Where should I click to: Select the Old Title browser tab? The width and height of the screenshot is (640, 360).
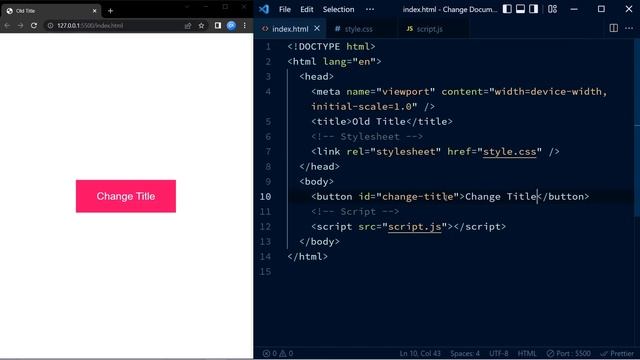pos(51,11)
